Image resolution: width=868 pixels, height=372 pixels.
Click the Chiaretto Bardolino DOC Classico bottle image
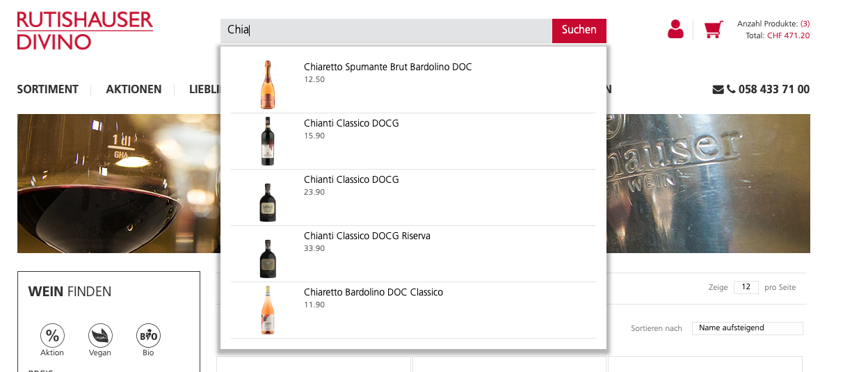pyautogui.click(x=267, y=310)
